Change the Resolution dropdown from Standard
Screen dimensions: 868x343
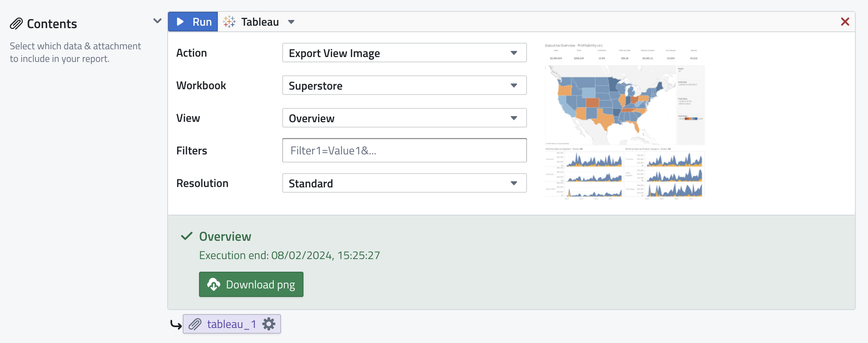pyautogui.click(x=404, y=183)
